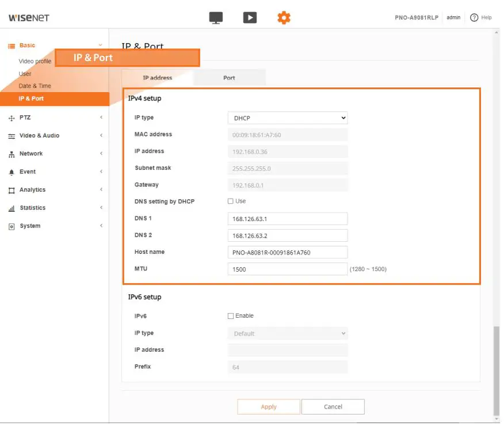Select the orange settings gear icon
This screenshot has width=504, height=426.
[284, 17]
